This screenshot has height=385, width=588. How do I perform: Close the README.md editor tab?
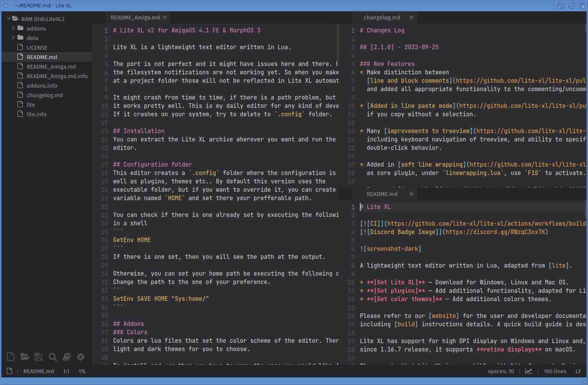point(411,194)
